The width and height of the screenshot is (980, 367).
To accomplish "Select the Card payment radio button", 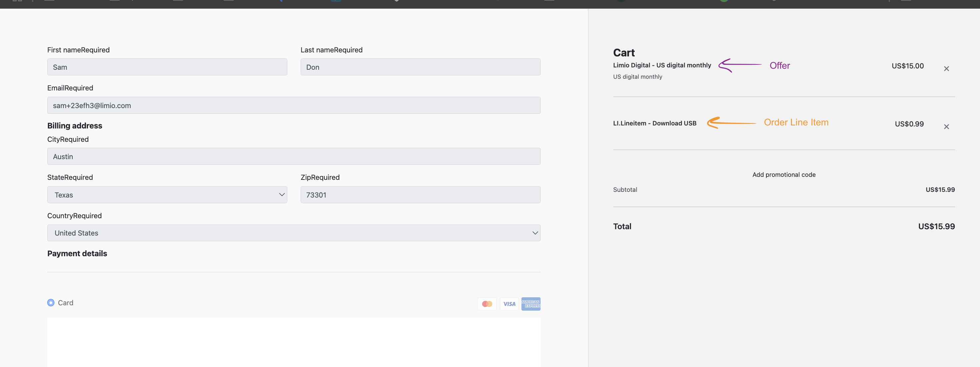I will [x=51, y=303].
